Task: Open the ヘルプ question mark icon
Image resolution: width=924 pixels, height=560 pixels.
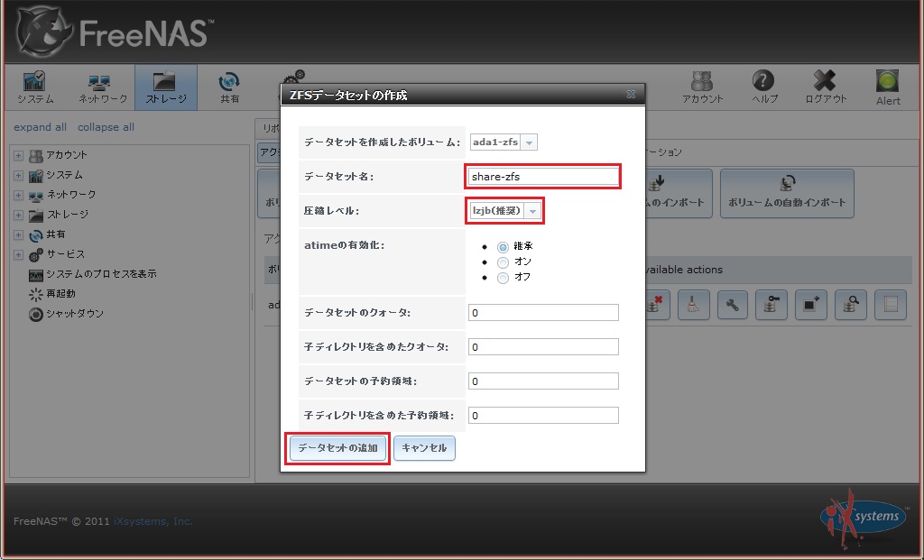Action: 764,87
